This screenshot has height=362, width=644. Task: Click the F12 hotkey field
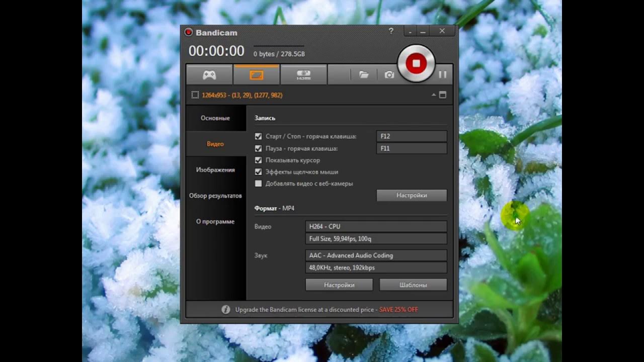tap(412, 136)
